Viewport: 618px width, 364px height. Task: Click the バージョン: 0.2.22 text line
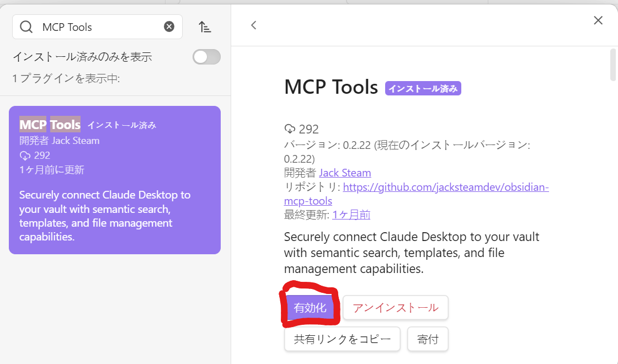click(407, 152)
